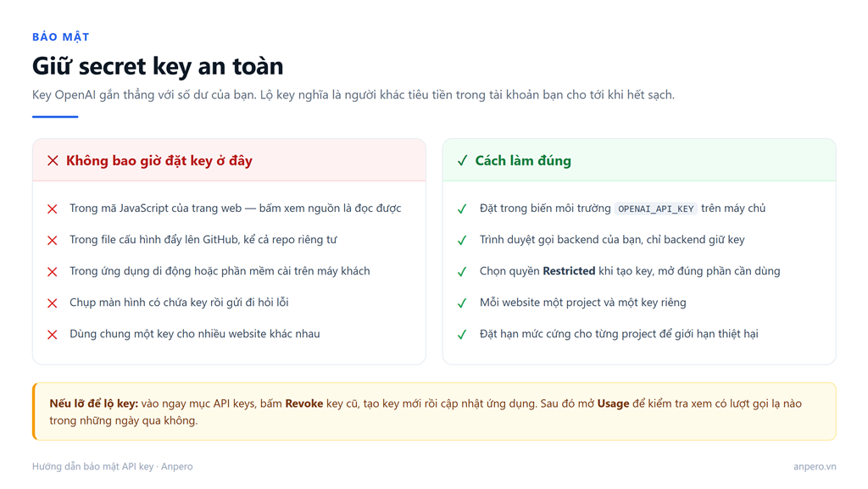
Task: Click the red X next to the GitHub config line
Action: click(x=52, y=241)
